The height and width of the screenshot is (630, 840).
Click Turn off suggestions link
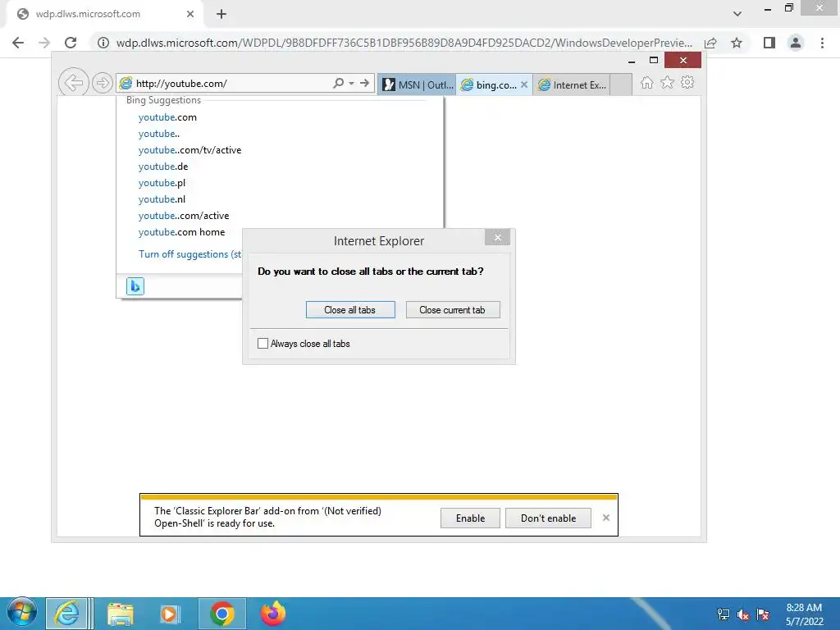click(x=189, y=254)
